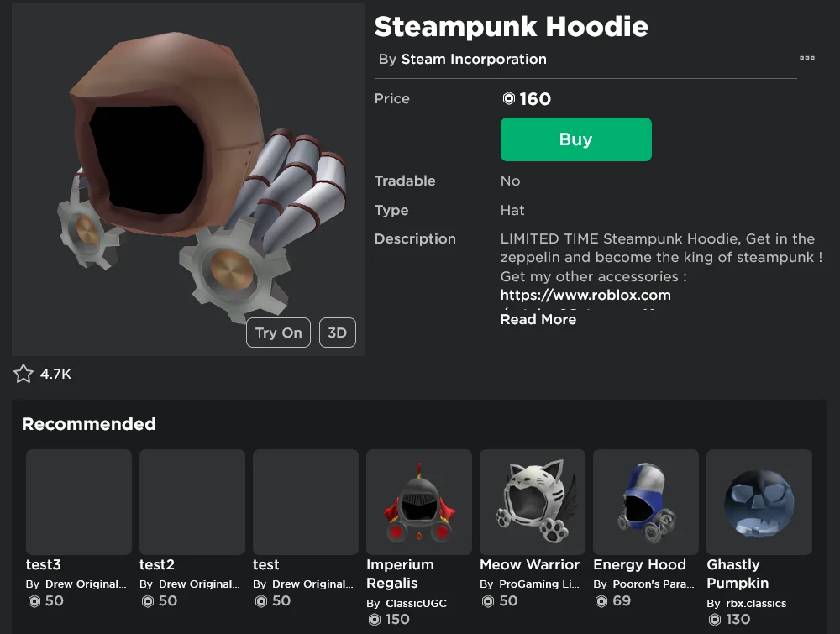Select the Energy Hood thumbnail
This screenshot has height=634, width=840.
[645, 501]
